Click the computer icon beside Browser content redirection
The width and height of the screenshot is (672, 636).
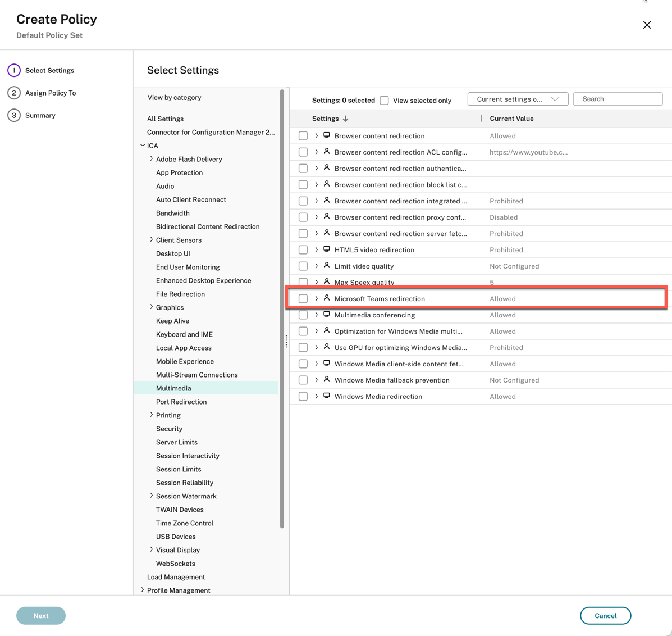coord(327,135)
